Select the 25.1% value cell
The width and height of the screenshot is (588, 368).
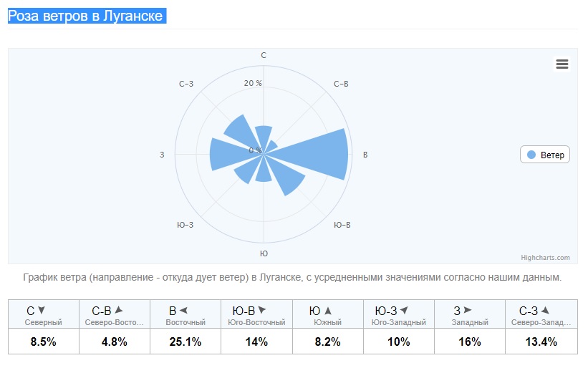tap(185, 342)
